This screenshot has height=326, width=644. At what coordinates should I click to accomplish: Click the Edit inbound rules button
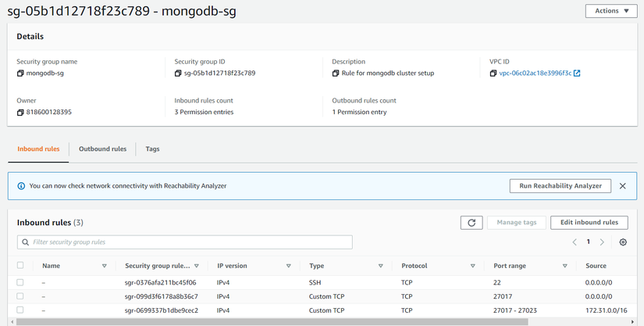pos(589,223)
